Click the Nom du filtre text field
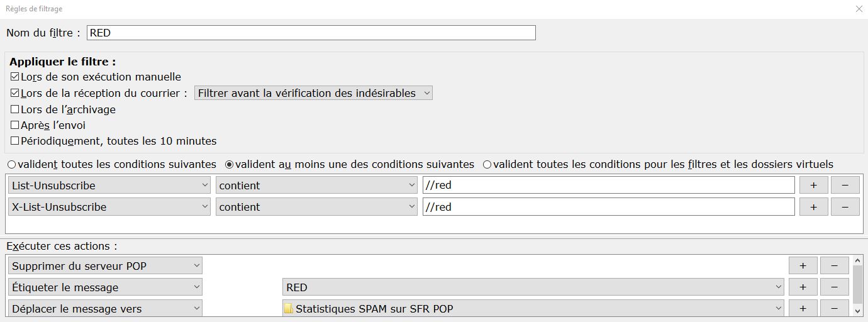The width and height of the screenshot is (868, 322). pyautogui.click(x=311, y=33)
